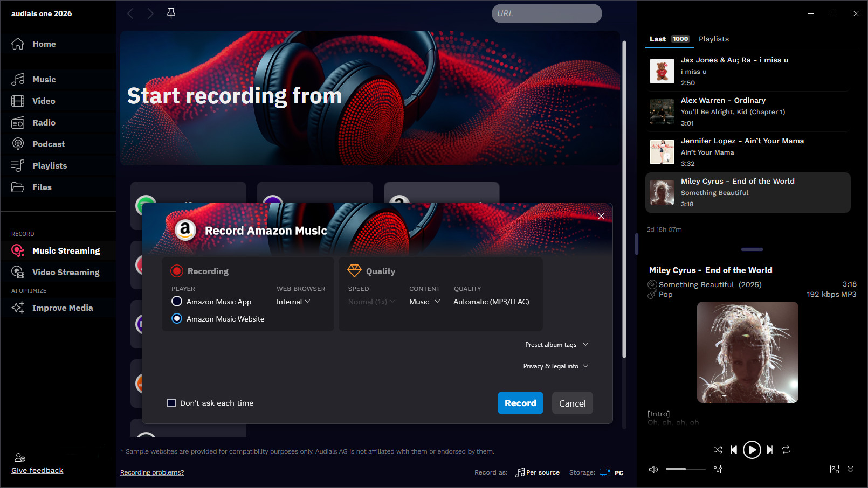Open the Podcast section icon

18,144
